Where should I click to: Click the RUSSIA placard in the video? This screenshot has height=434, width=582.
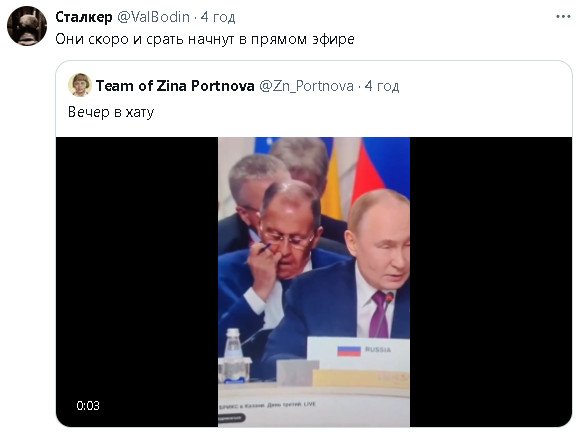click(359, 353)
